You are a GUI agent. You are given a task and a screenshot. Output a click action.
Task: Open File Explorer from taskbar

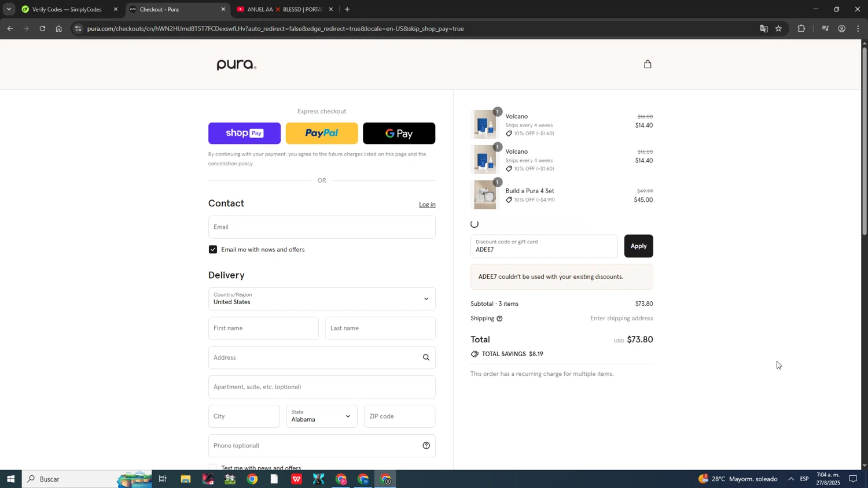185,479
